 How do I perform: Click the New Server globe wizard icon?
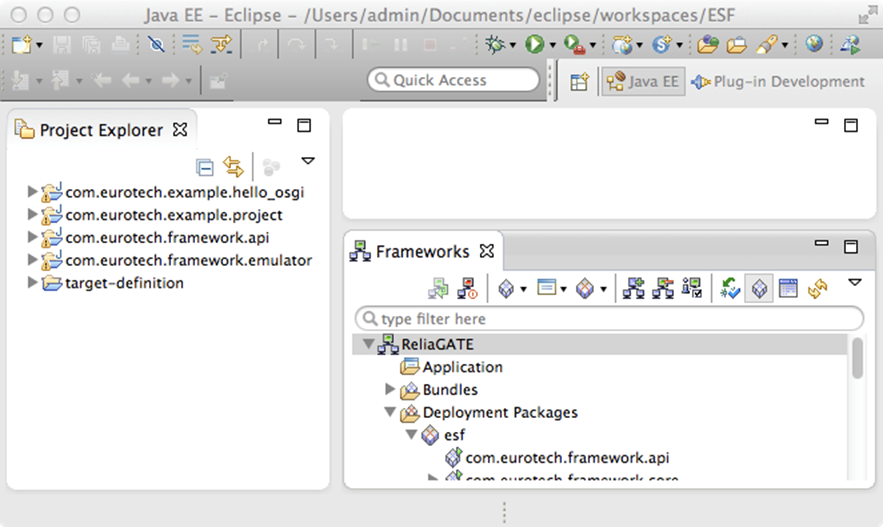tap(623, 44)
